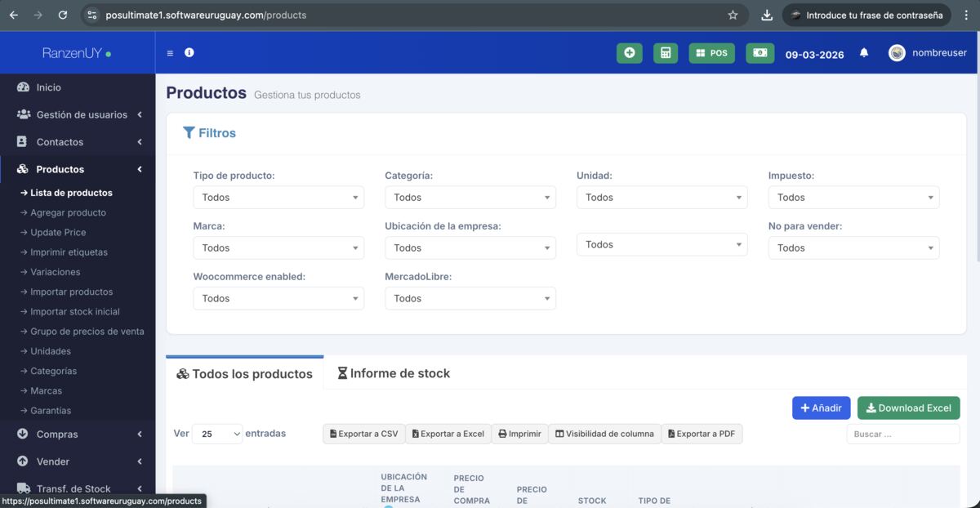Switch to the Informe de stock tab
The image size is (980, 508).
point(394,373)
